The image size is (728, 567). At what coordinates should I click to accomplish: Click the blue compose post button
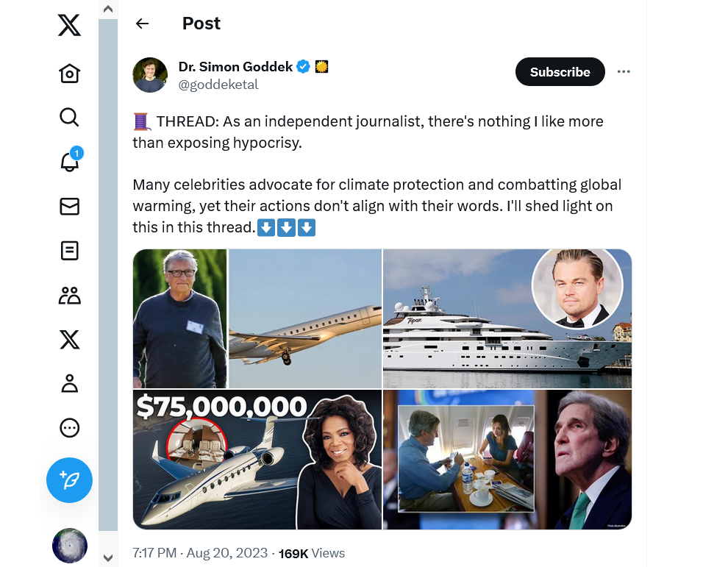point(69,480)
